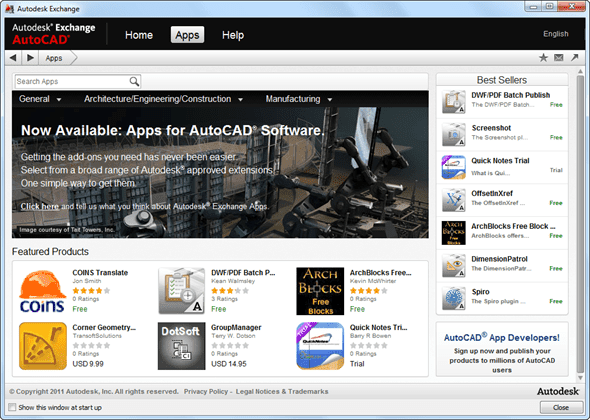
Task: Click the Close button
Action: [561, 407]
